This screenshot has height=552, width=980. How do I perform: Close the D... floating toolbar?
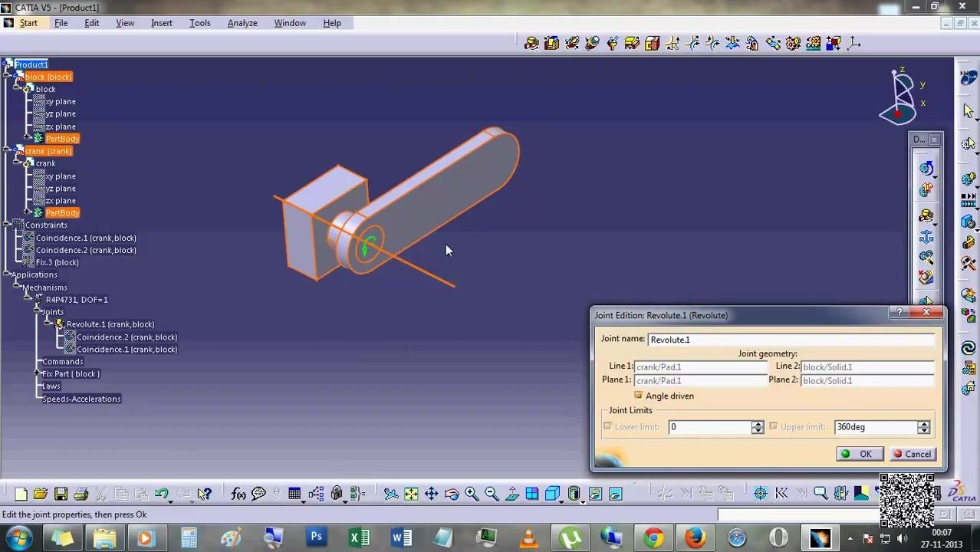point(934,140)
